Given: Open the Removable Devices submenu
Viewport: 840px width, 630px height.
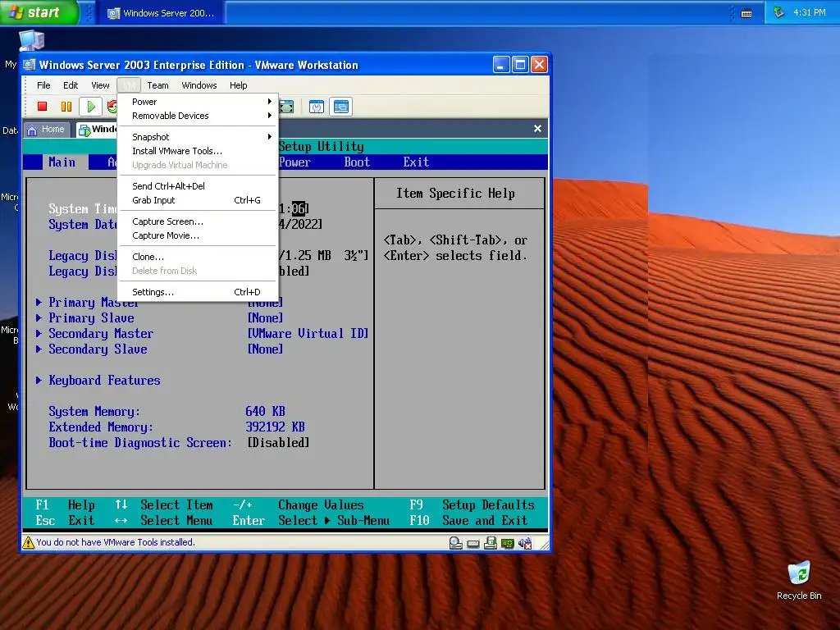Looking at the screenshot, I should [x=198, y=115].
